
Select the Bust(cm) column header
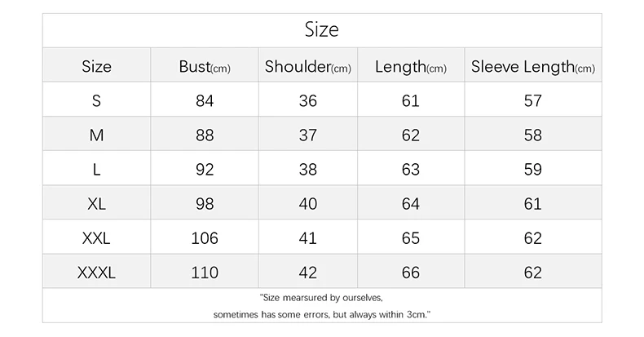205,67
